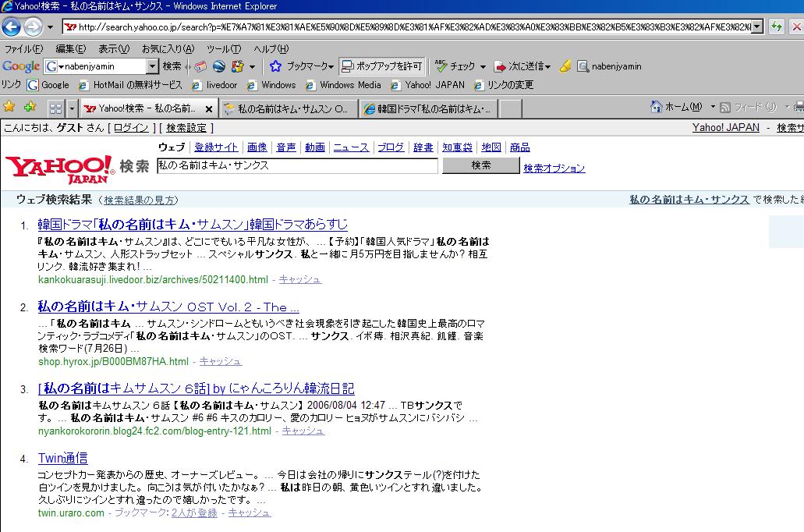The width and height of the screenshot is (804, 532).
Task: Select the 画像 search category
Action: coord(257,147)
